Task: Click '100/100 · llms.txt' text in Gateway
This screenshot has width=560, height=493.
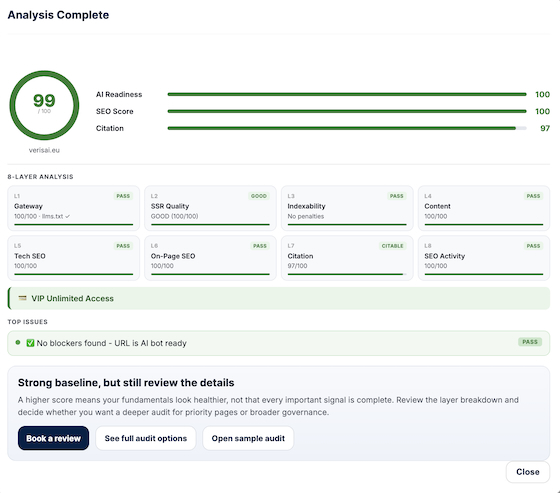Action: [x=42, y=216]
